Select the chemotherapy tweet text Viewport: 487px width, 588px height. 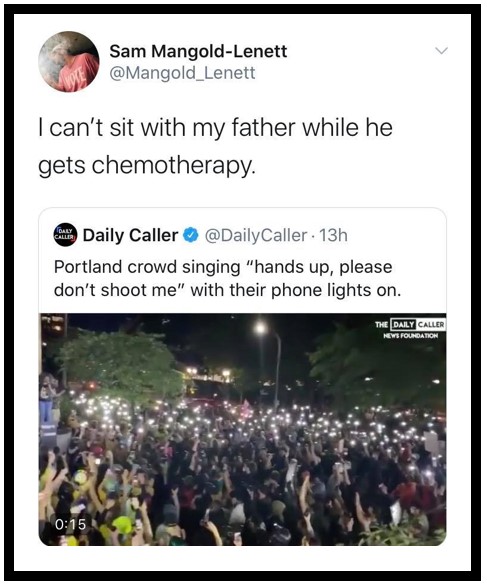[x=216, y=146]
